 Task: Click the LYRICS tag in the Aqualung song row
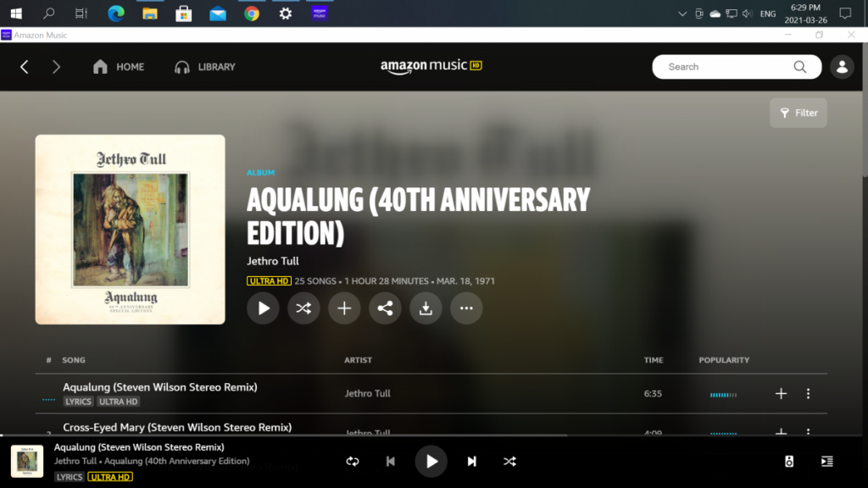tap(78, 402)
